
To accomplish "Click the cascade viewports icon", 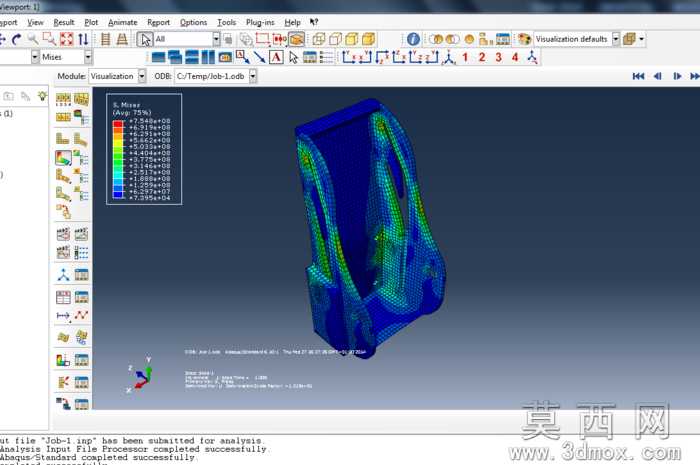I will 175,57.
